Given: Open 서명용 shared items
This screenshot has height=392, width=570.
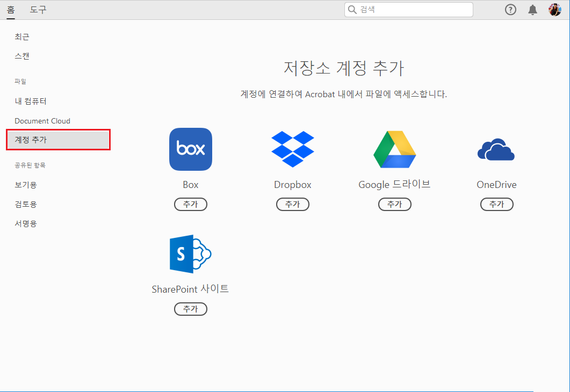Looking at the screenshot, I should [25, 223].
